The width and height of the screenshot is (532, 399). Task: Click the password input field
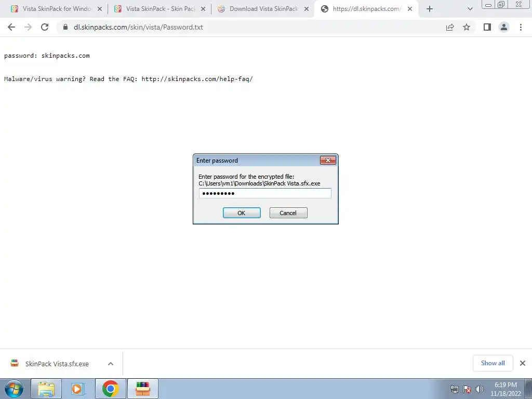point(265,193)
